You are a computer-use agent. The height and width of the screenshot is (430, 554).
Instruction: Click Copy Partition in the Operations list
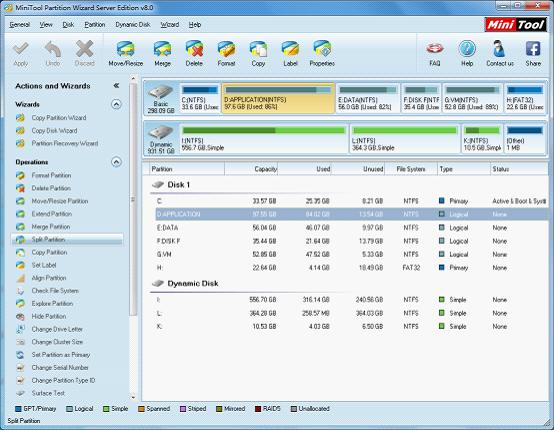pyautogui.click(x=49, y=252)
